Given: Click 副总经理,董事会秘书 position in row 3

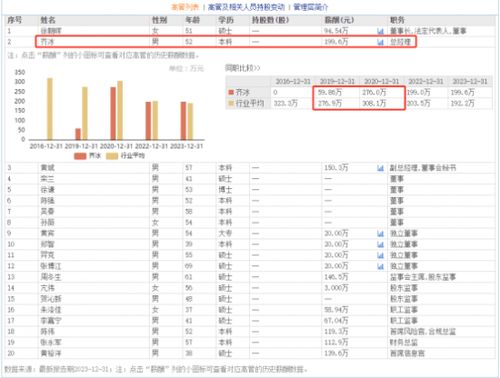Looking at the screenshot, I should click(423, 168).
